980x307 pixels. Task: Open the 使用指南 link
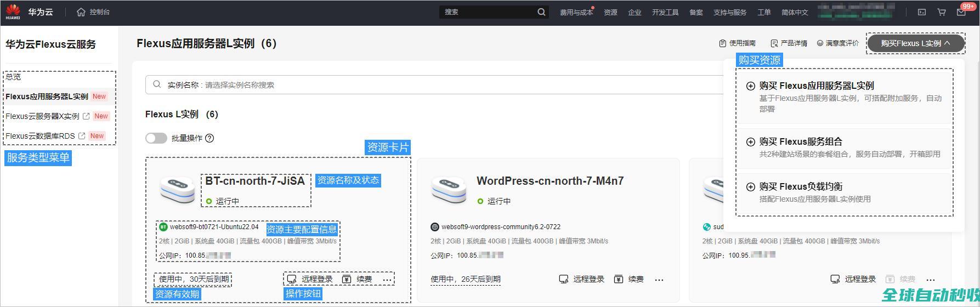[x=738, y=43]
